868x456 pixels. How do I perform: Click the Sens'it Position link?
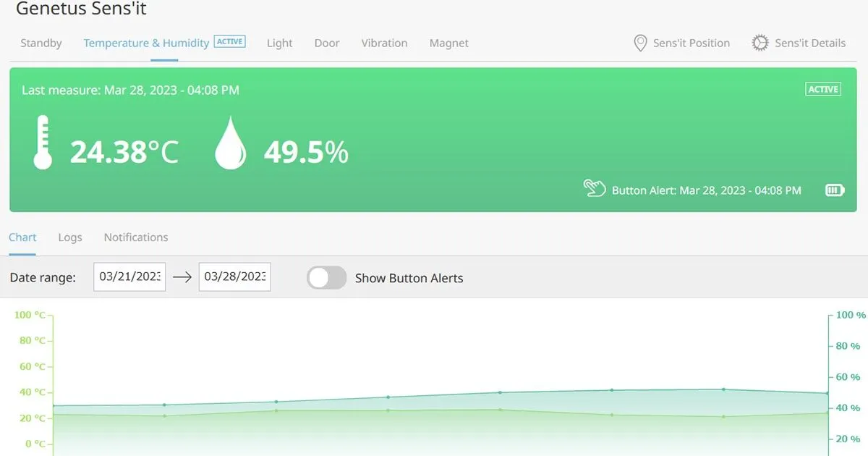692,43
